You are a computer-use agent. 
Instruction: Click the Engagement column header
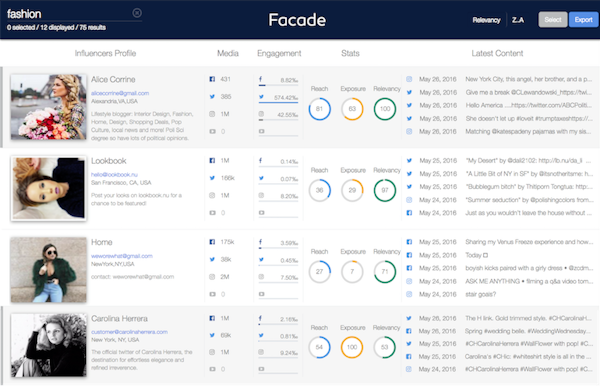(279, 53)
